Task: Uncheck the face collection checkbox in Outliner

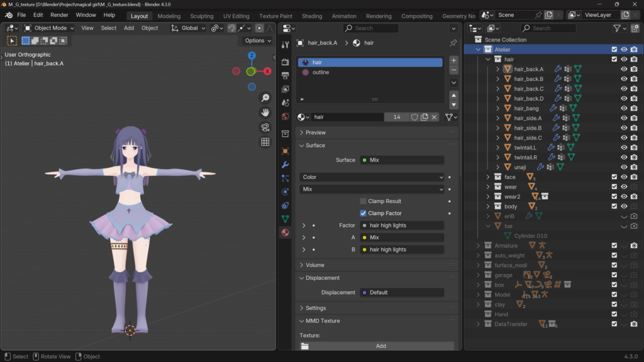Action: [614, 177]
